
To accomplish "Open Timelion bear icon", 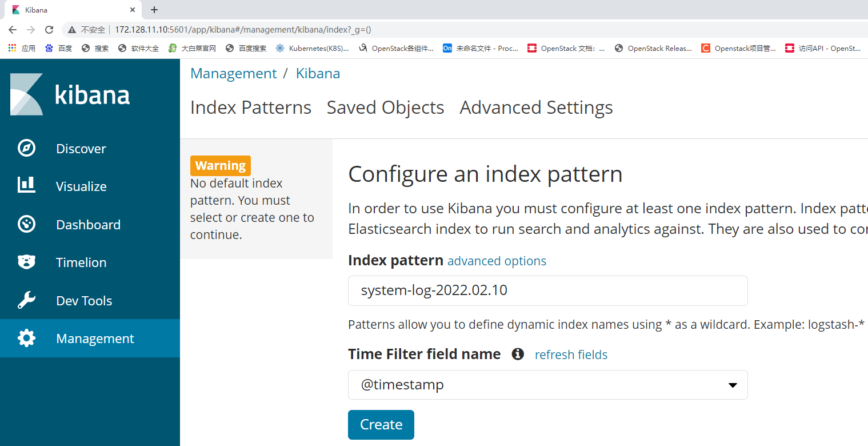I will pos(26,262).
